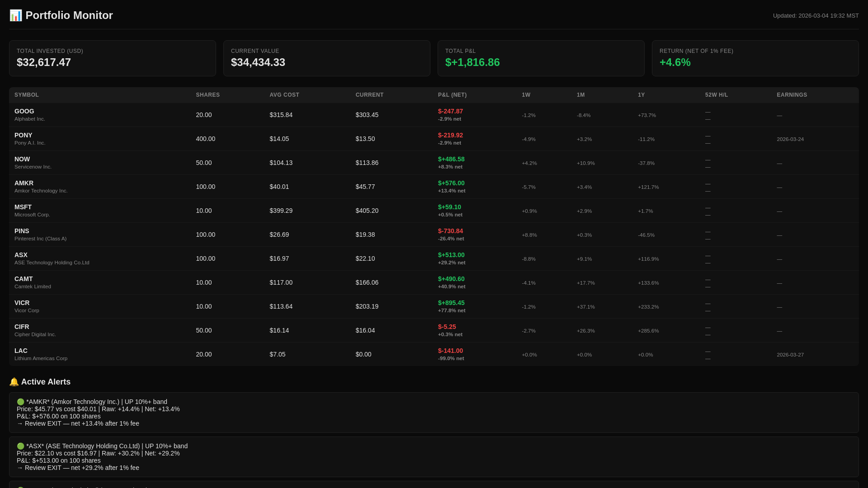Select the PINS symbol
Viewport: 868px width, 488px height.
(x=22, y=231)
